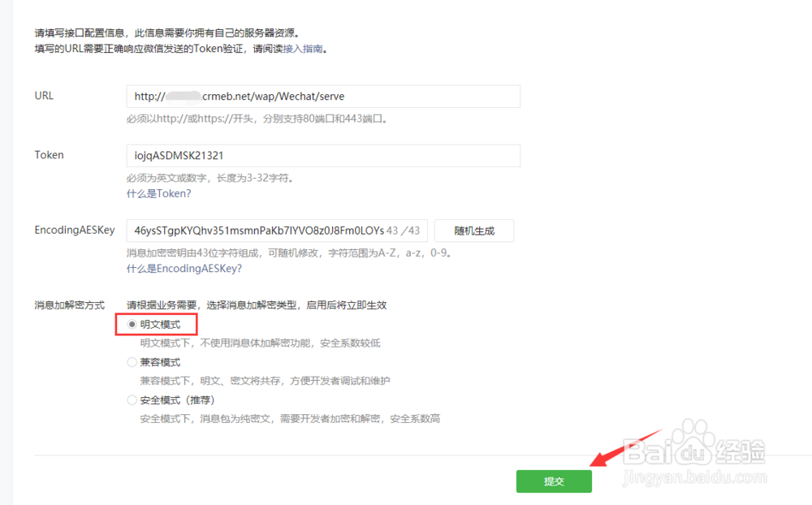The image size is (812, 505).
Task: Submit the form via the 提交 button
Action: 554,481
